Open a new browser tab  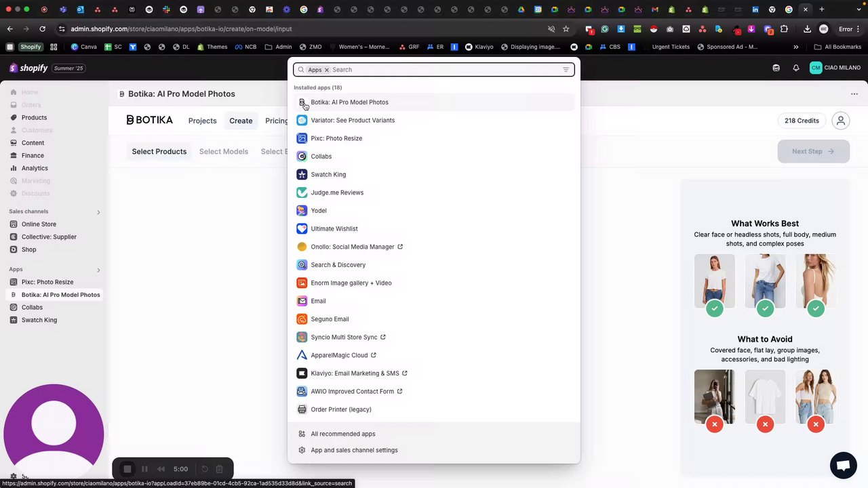coord(822,9)
